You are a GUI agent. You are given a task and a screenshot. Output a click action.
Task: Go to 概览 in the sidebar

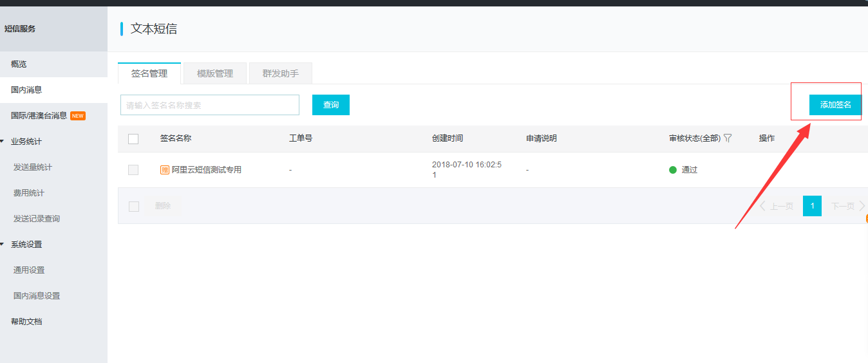point(19,64)
